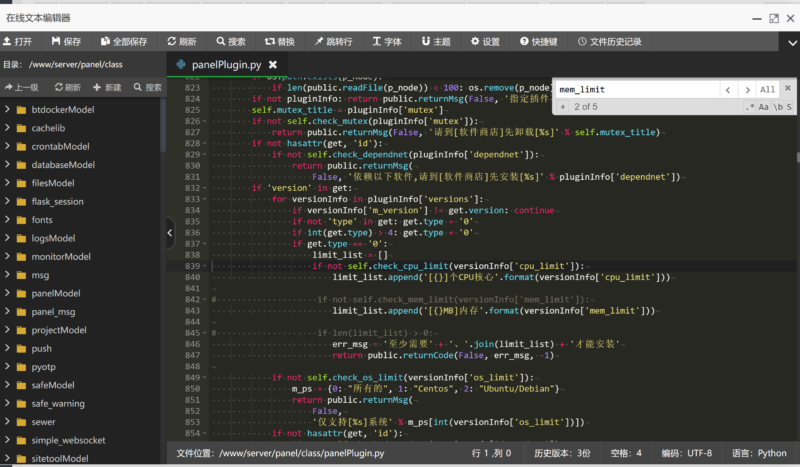Expand the btdockerModel folder
The height and width of the screenshot is (467, 800).
coord(62,110)
